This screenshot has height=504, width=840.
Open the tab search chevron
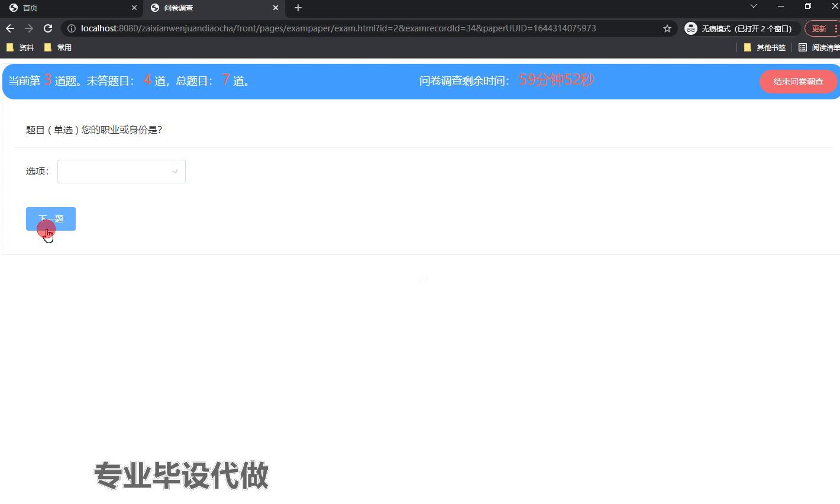coord(753,7)
